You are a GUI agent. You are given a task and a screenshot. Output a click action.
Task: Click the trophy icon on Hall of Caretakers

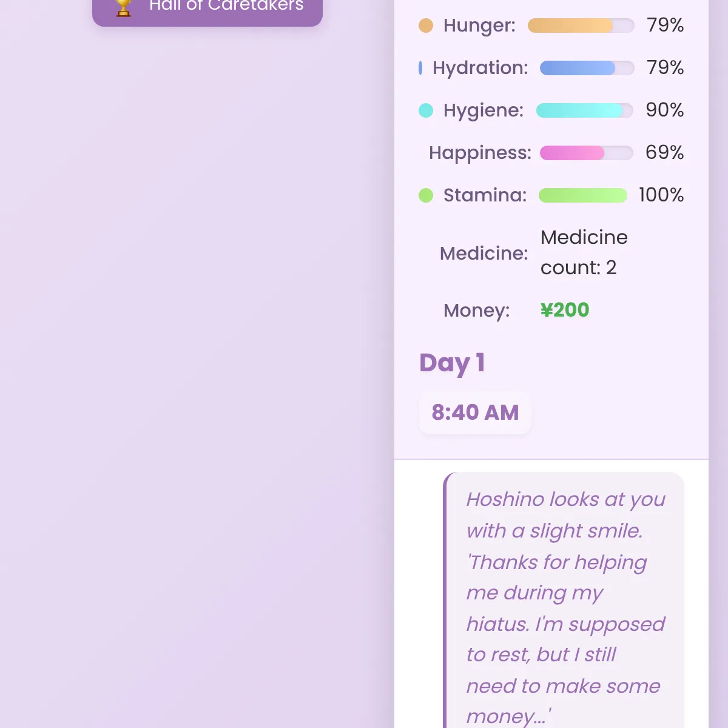tap(123, 7)
